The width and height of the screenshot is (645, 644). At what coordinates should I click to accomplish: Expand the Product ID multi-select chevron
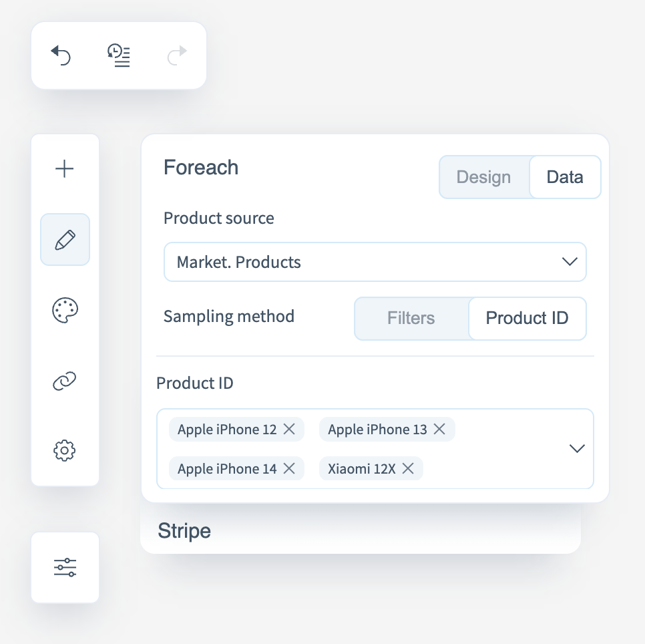pos(577,448)
